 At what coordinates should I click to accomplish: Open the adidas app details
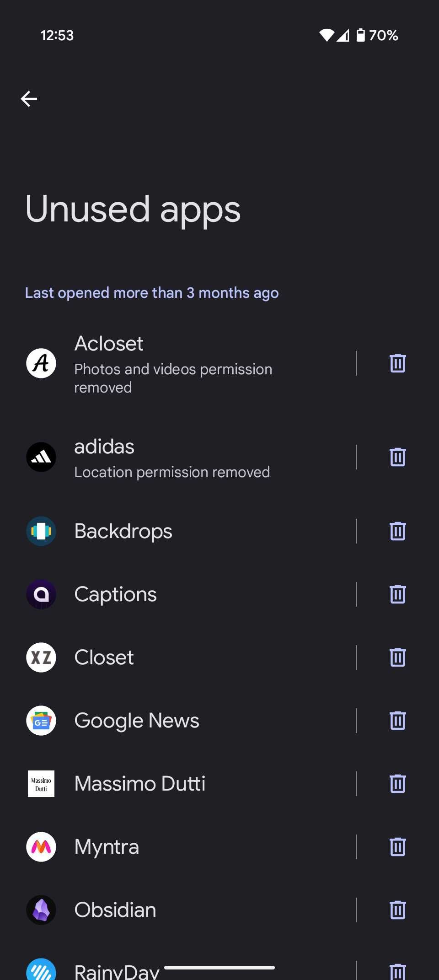[174, 457]
